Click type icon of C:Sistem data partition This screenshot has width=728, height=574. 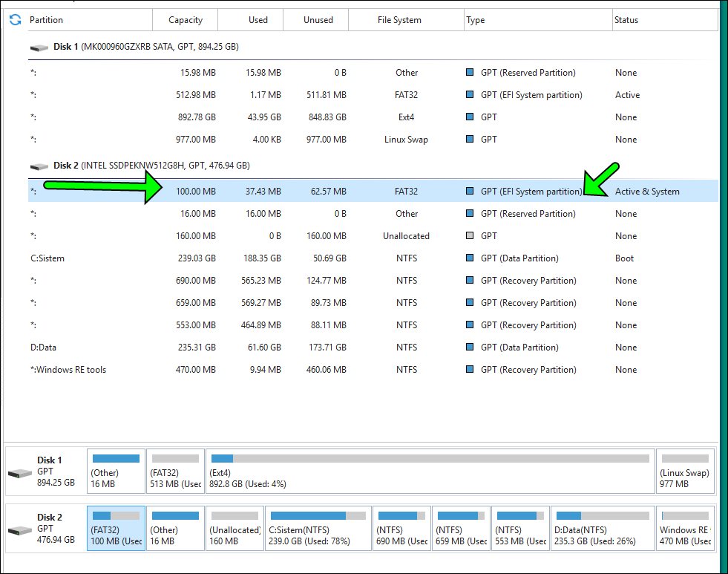tap(469, 258)
